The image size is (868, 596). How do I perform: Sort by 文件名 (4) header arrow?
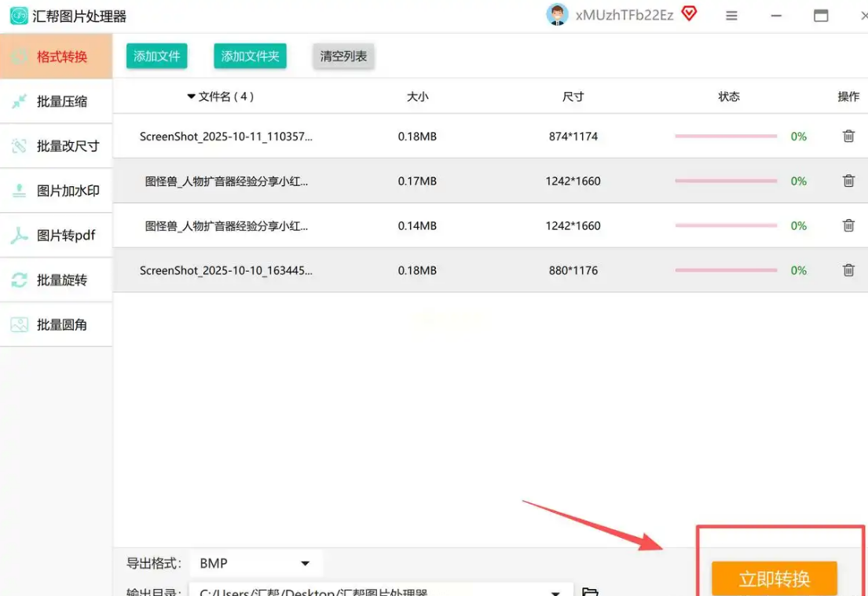(x=191, y=97)
